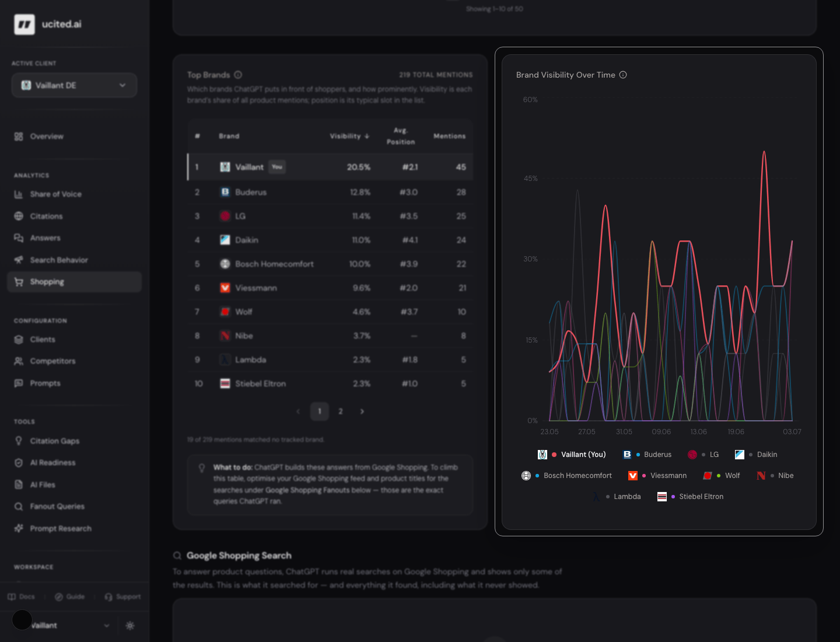This screenshot has width=840, height=642.
Task: Click the LG logo in the Top Brands table
Action: click(225, 216)
